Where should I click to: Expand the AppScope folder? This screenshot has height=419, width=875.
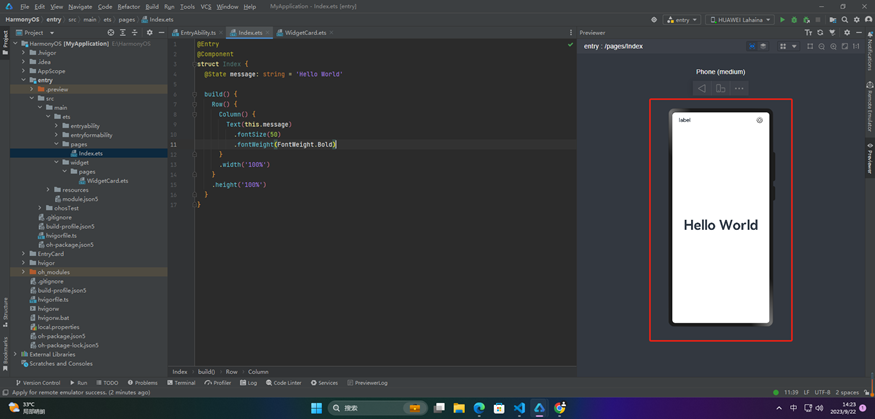pos(23,71)
